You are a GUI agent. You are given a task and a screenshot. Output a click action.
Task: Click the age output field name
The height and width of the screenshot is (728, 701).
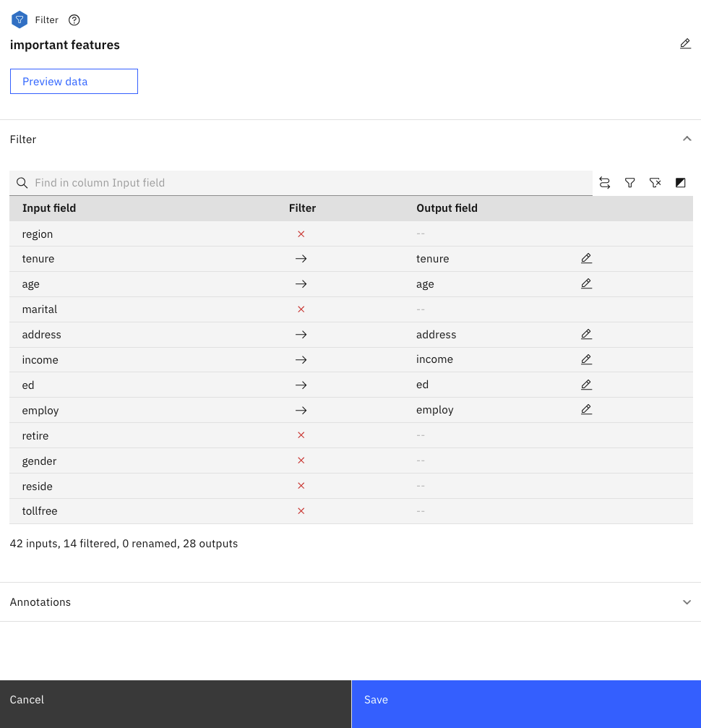tap(425, 283)
